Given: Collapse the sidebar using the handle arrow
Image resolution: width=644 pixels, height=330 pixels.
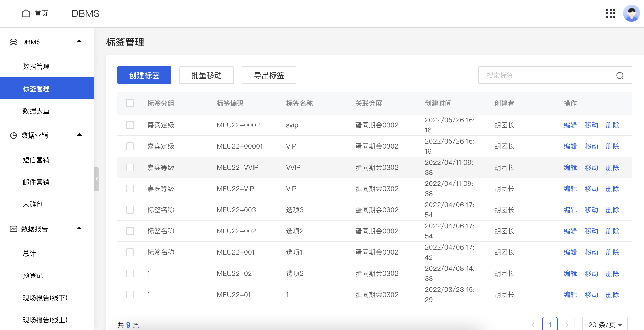Looking at the screenshot, I should coord(97,179).
